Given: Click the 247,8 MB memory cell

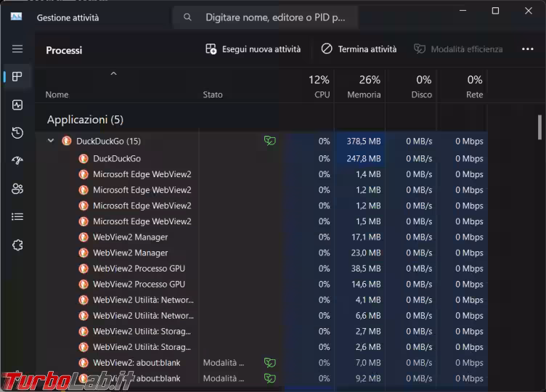Looking at the screenshot, I should (x=360, y=159).
